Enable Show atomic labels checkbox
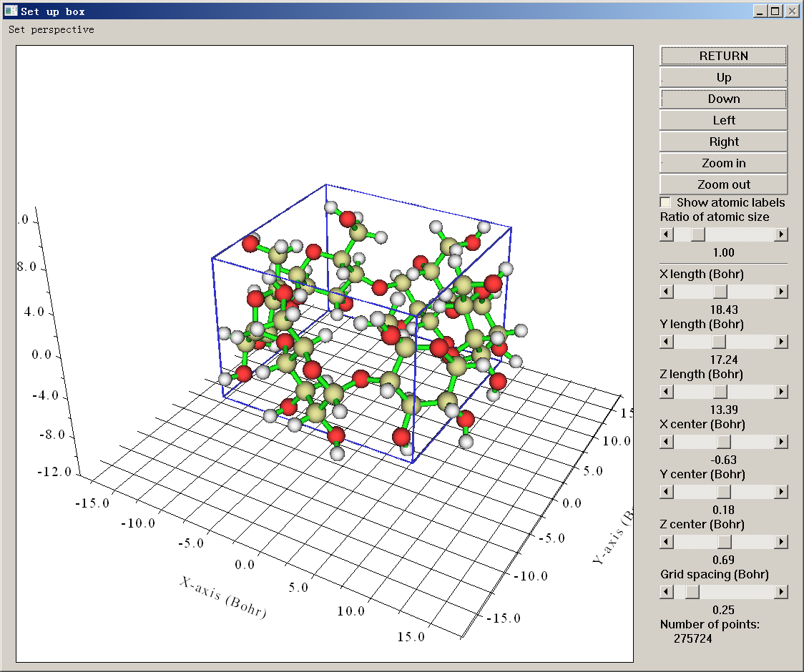The image size is (804, 672). click(665, 202)
